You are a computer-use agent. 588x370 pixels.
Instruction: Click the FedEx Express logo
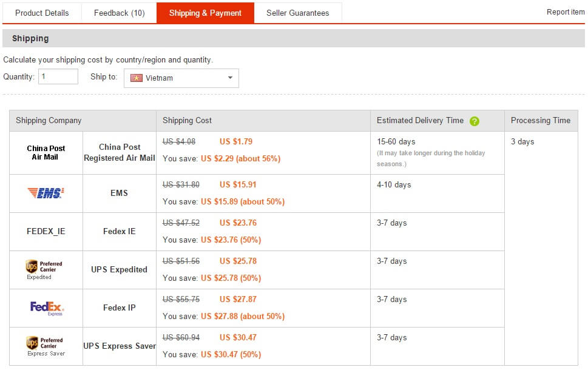[47, 308]
